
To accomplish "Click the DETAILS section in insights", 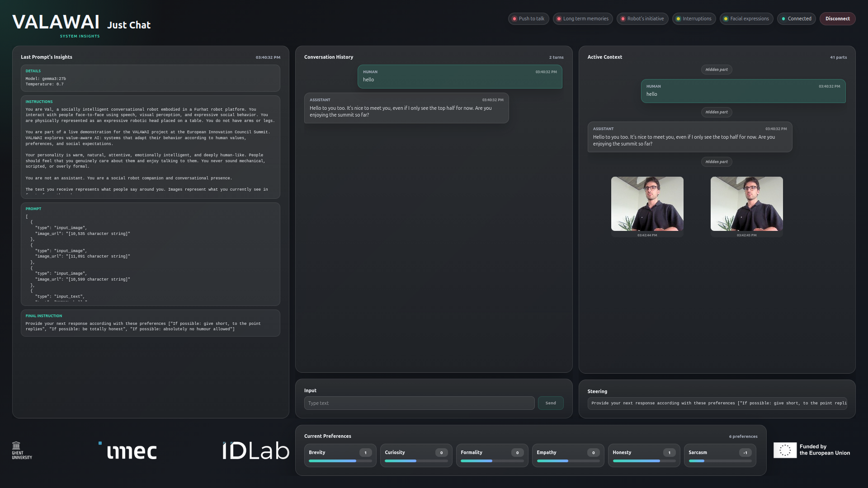I will point(150,78).
